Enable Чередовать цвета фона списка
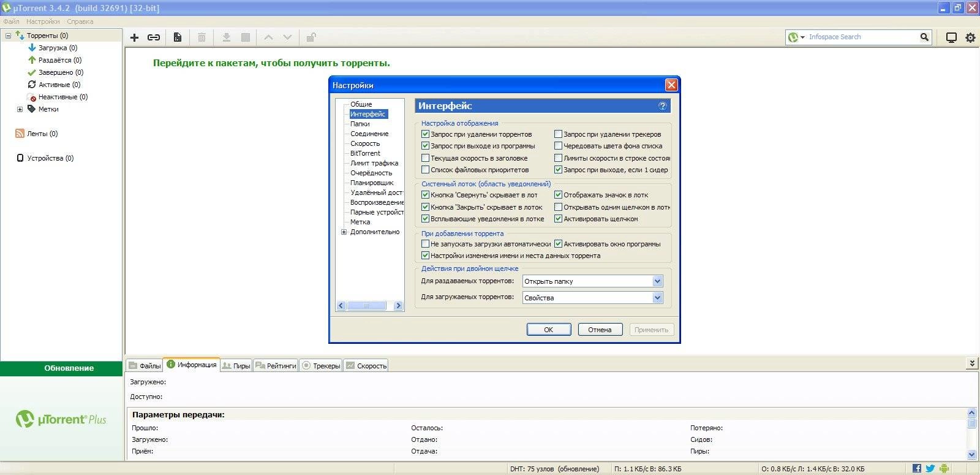Screen dimensions: 980x475 tap(558, 146)
